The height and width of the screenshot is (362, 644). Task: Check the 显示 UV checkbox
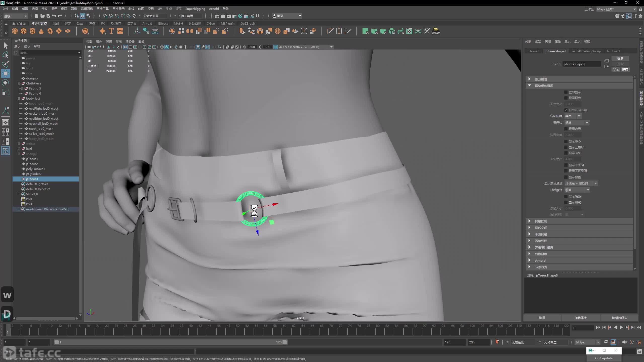(566, 153)
